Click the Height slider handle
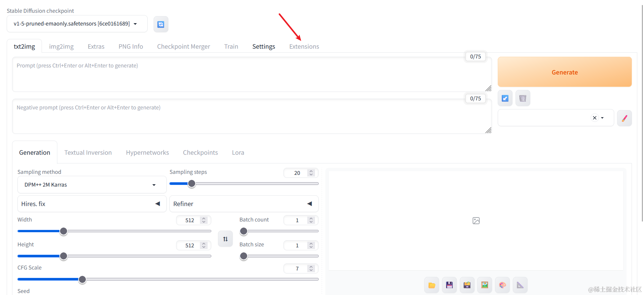This screenshot has width=644, height=295. (x=63, y=256)
